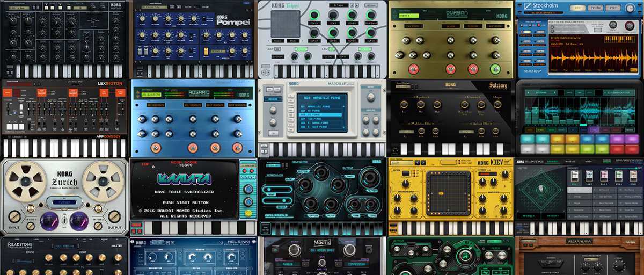Open the WAVESEQ tab in the wave-sequence synth
Screen dimensions: 644x275
coord(570,162)
